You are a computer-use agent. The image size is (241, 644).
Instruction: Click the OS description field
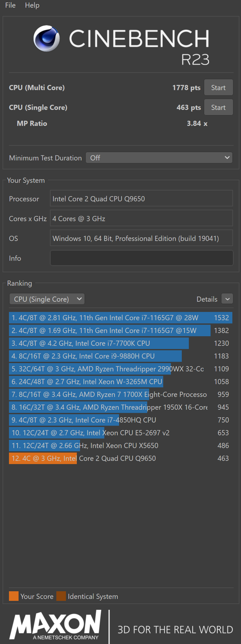click(x=141, y=238)
